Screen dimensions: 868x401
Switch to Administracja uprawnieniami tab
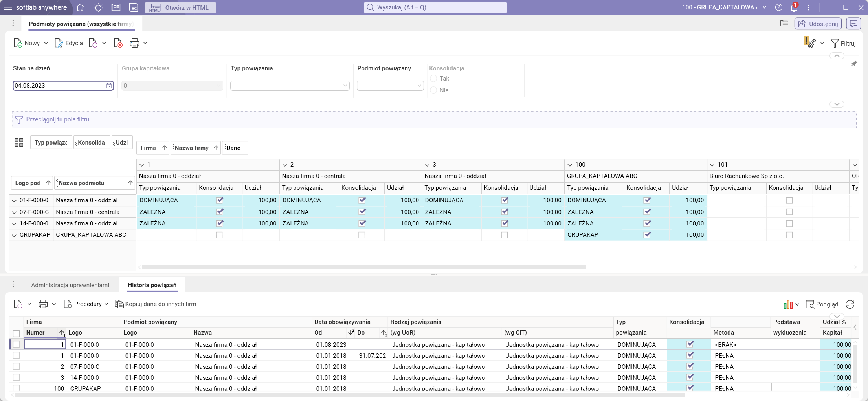[x=70, y=285]
